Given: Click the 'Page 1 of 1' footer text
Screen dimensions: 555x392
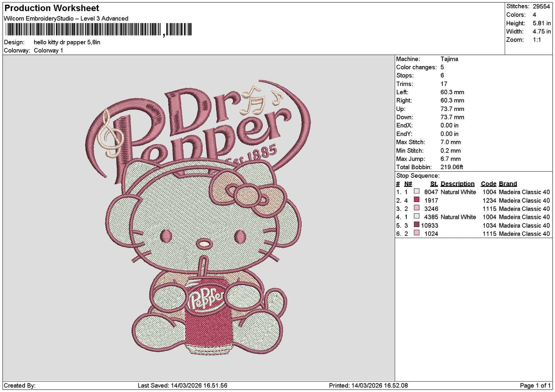Looking at the screenshot, I should (x=535, y=385).
